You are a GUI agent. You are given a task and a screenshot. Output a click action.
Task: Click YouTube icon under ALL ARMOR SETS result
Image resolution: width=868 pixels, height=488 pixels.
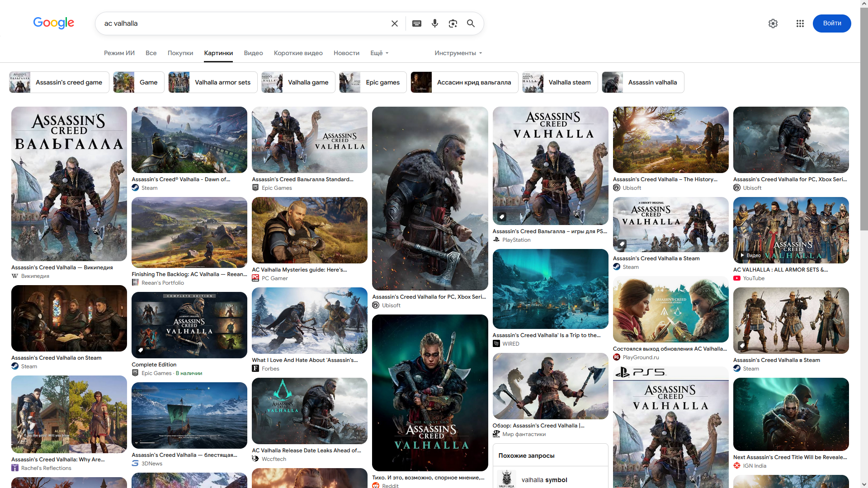point(737,278)
